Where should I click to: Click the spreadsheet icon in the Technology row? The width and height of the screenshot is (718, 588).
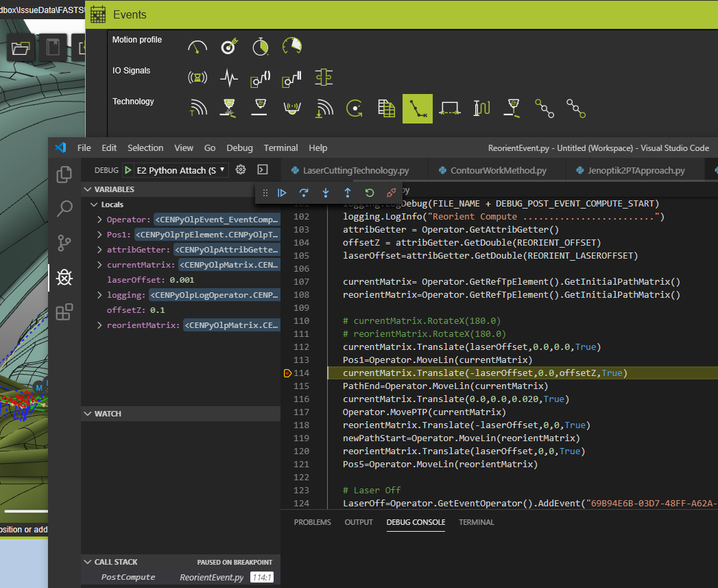pyautogui.click(x=386, y=108)
